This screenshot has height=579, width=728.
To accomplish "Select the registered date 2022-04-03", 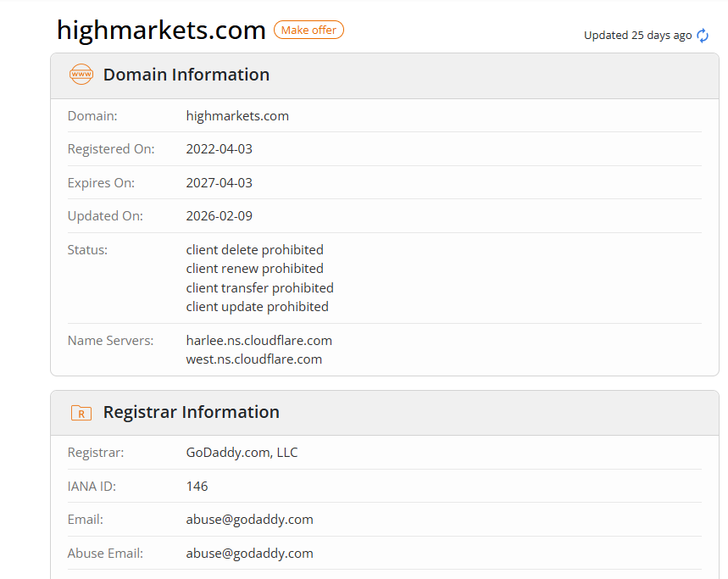I will [x=220, y=149].
